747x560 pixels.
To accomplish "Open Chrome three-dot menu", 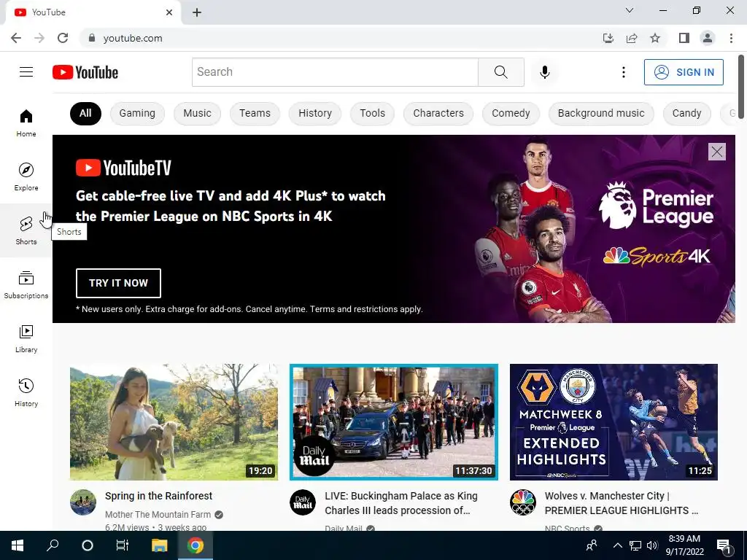I will click(731, 38).
